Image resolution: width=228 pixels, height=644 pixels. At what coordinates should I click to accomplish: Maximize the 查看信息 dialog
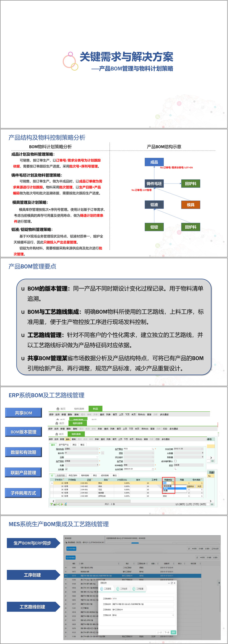coord(172,583)
